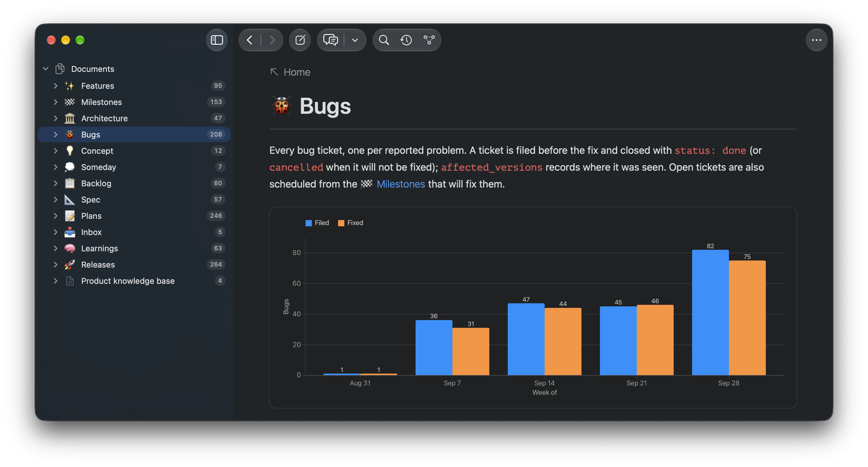Open the Someday folder

point(134,167)
